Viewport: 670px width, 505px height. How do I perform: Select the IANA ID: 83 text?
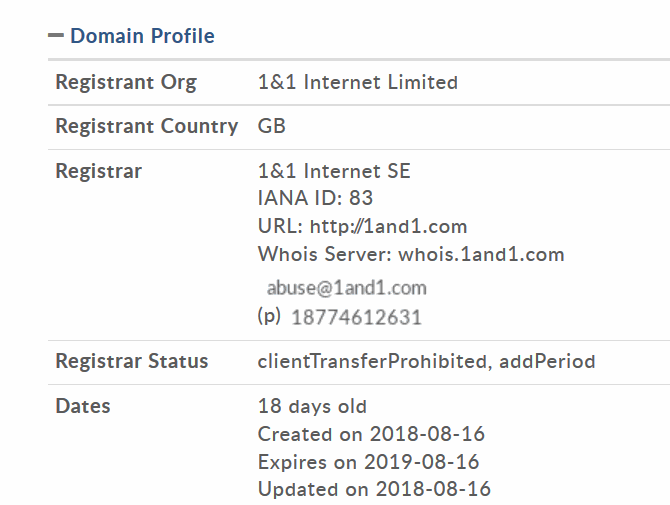click(315, 198)
